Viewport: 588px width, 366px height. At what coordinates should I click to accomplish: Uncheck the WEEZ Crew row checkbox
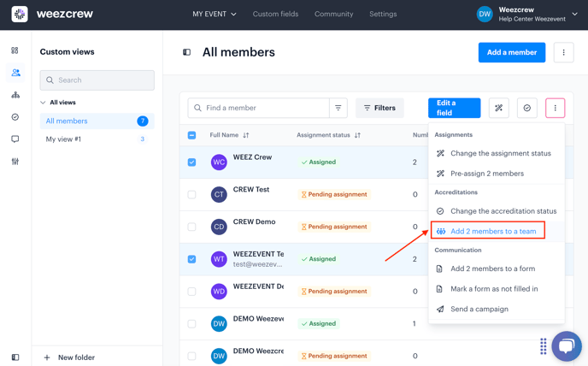coord(191,162)
